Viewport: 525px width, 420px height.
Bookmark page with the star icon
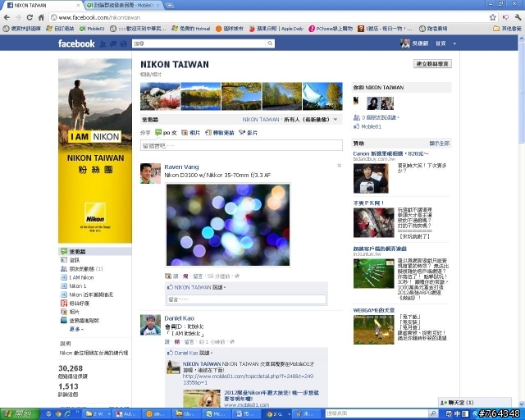pos(492,17)
